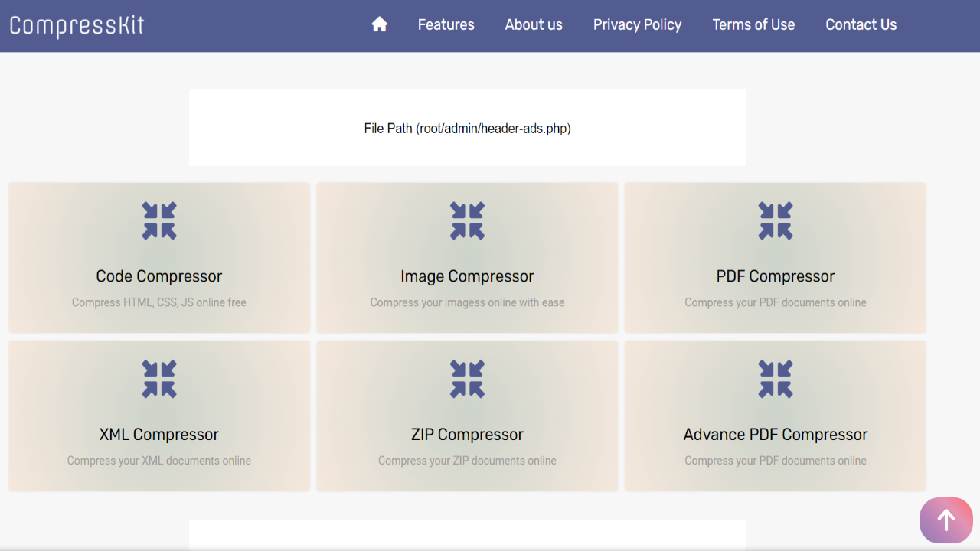Open the ZIP Compressor tool
The height and width of the screenshot is (551, 980).
(467, 416)
